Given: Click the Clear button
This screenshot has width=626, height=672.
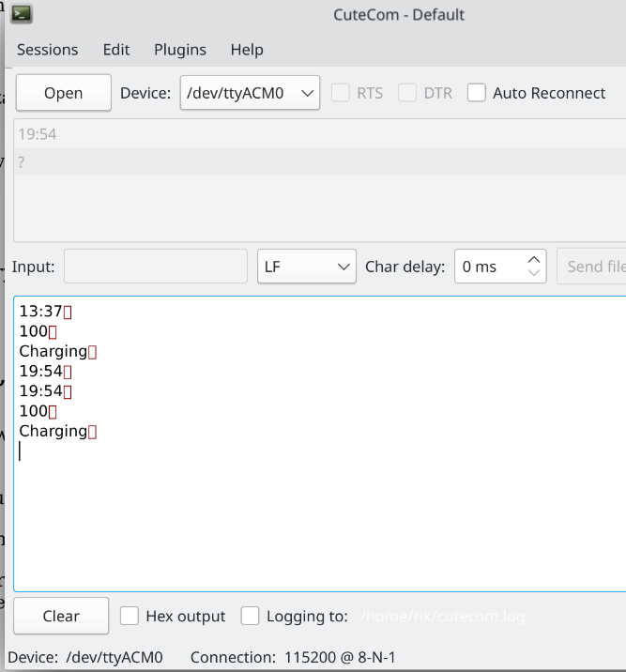Looking at the screenshot, I should click(61, 616).
